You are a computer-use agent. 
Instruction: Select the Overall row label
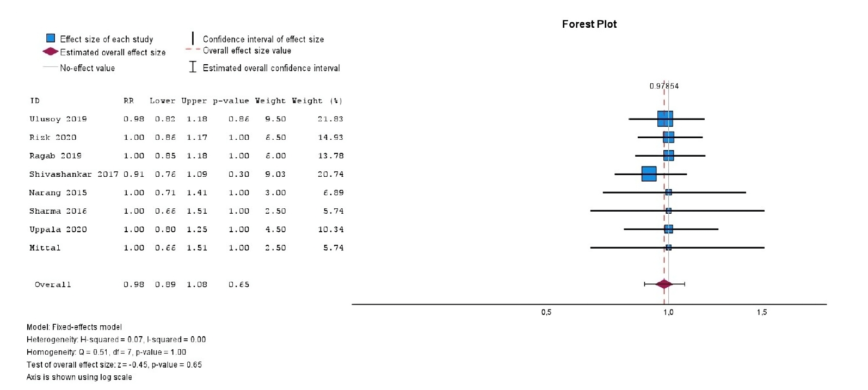[53, 284]
